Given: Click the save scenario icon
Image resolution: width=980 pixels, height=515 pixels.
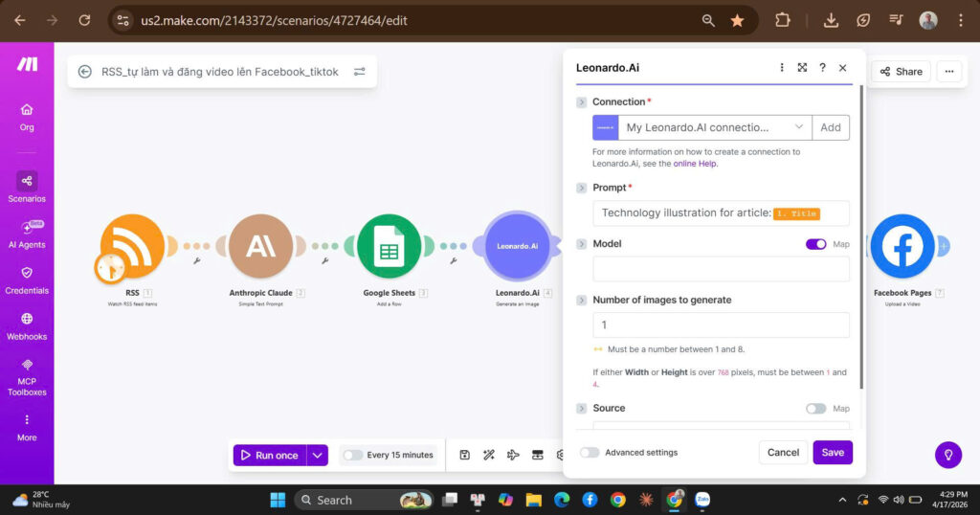Looking at the screenshot, I should click(465, 455).
